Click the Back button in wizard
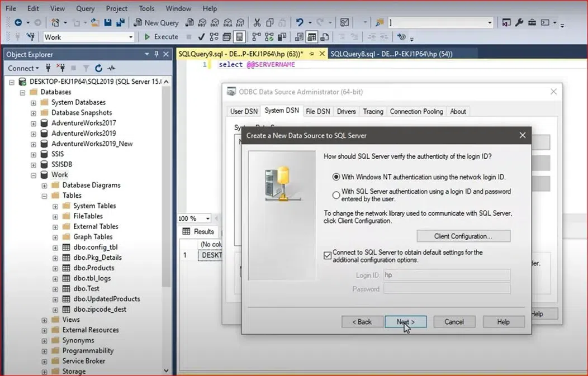Viewport: 588px width, 376px height. pos(361,322)
